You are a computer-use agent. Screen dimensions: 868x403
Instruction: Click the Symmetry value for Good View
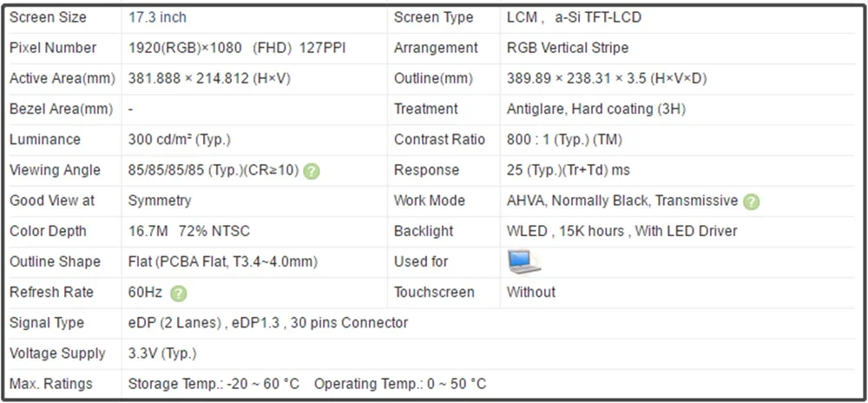[159, 201]
